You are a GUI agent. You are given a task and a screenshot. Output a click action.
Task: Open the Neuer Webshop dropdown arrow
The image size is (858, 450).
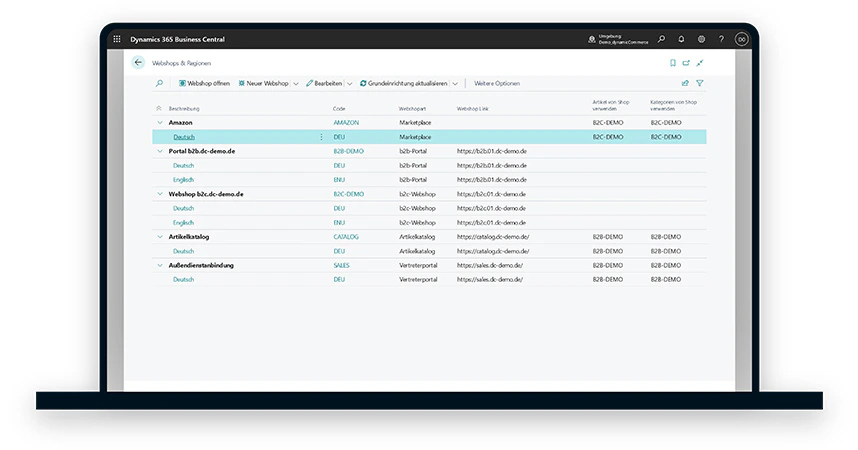coord(296,84)
